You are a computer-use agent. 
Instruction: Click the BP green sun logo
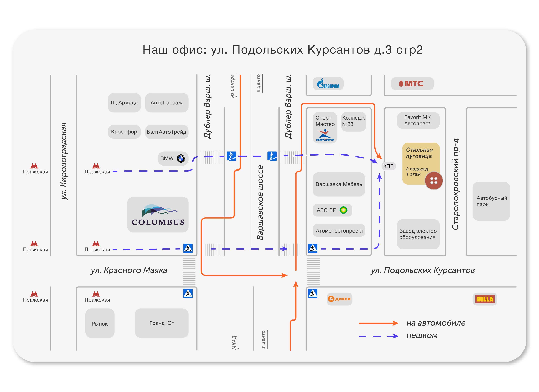click(343, 210)
